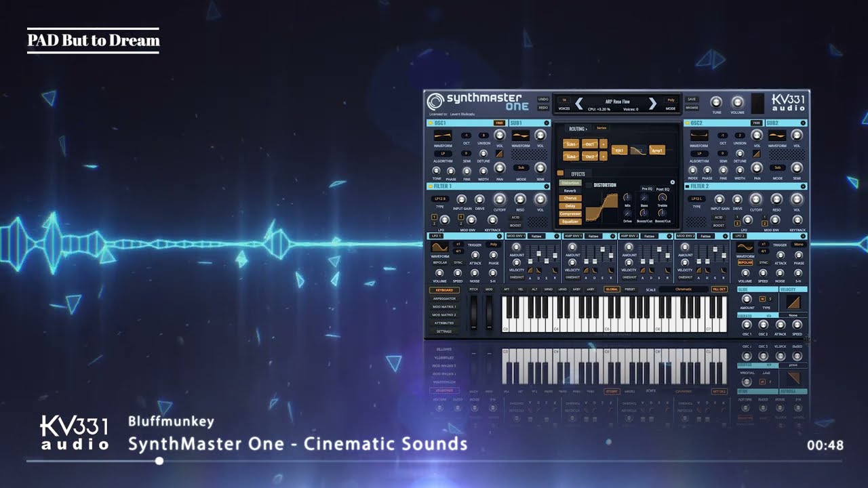Click the REDO button
The image size is (868, 488).
543,108
